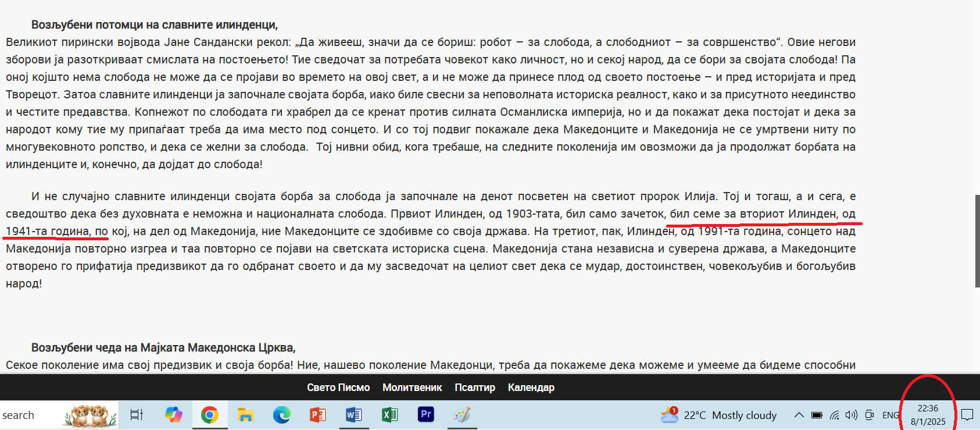This screenshot has height=430, width=980.
Task: Open Task View from the taskbar
Action: tap(137, 415)
